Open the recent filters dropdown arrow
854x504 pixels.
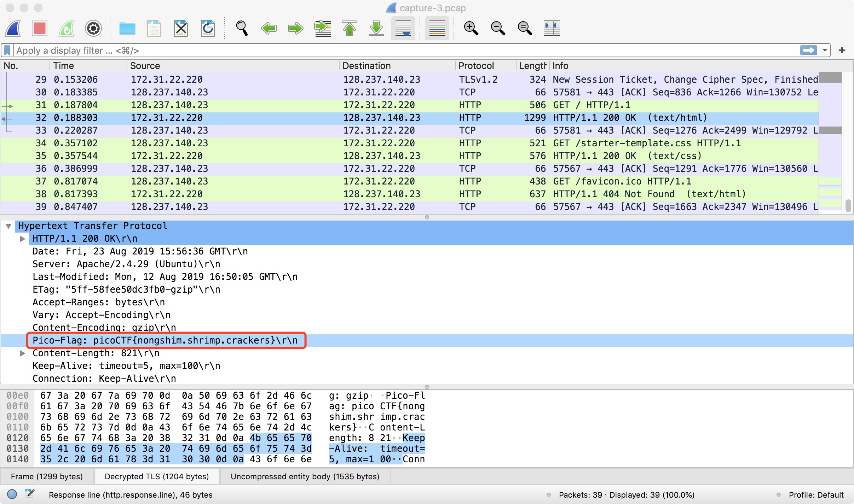825,51
